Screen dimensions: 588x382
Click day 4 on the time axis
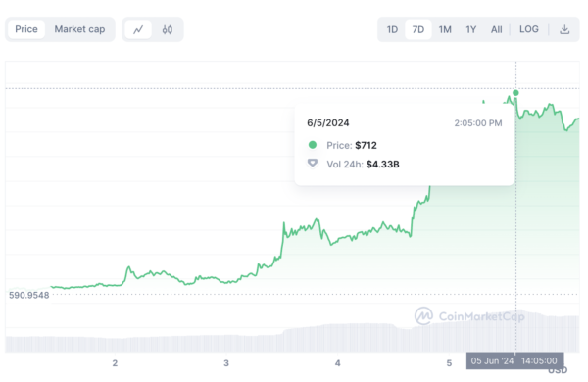[337, 362]
